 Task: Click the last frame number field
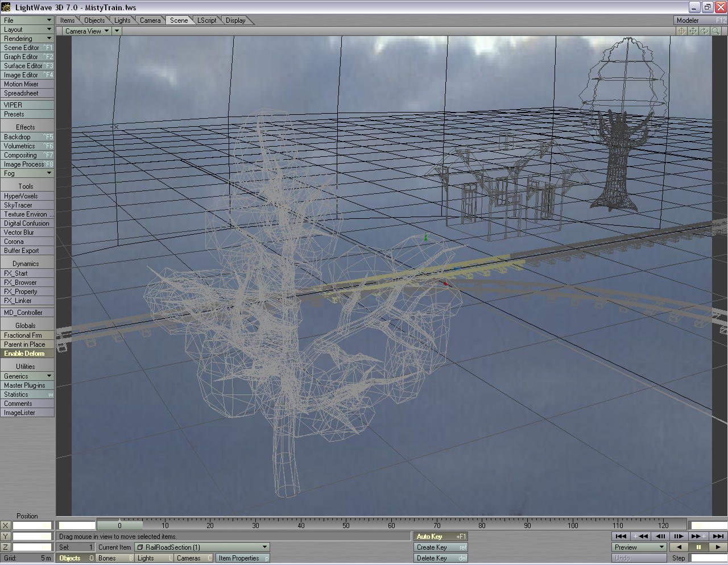(x=708, y=526)
